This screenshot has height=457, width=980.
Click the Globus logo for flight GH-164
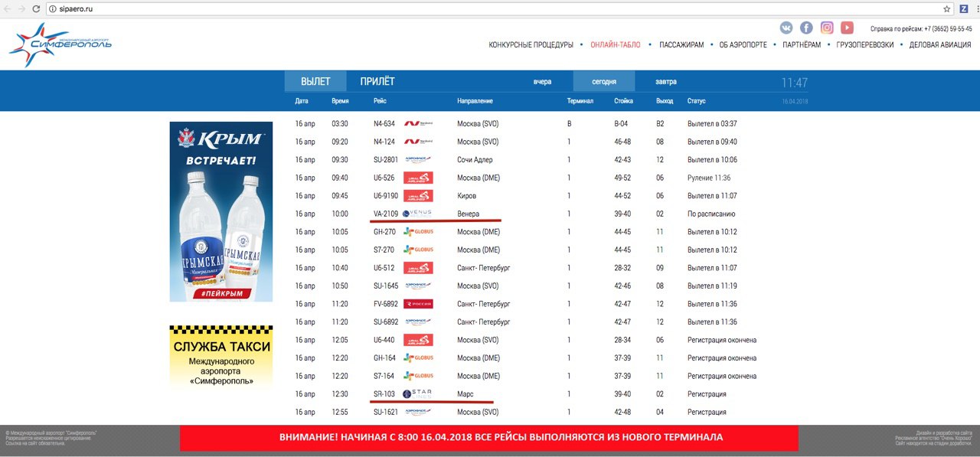point(418,357)
